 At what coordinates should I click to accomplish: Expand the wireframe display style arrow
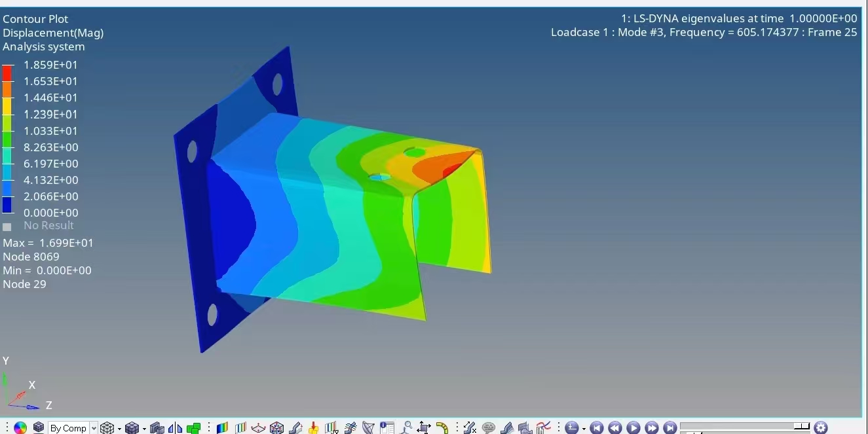(119, 429)
